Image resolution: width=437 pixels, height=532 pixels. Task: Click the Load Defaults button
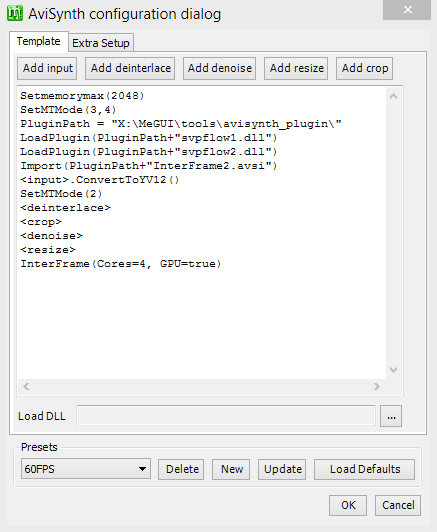coord(365,469)
